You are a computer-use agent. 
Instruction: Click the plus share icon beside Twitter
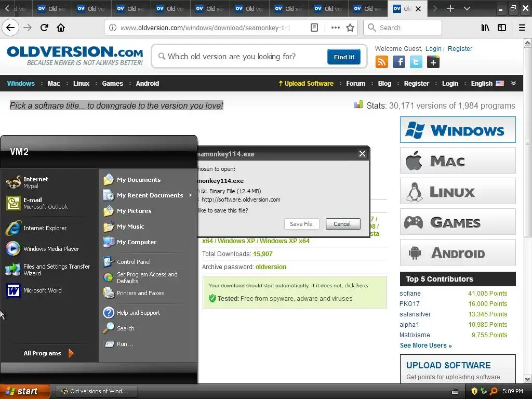pos(433,62)
